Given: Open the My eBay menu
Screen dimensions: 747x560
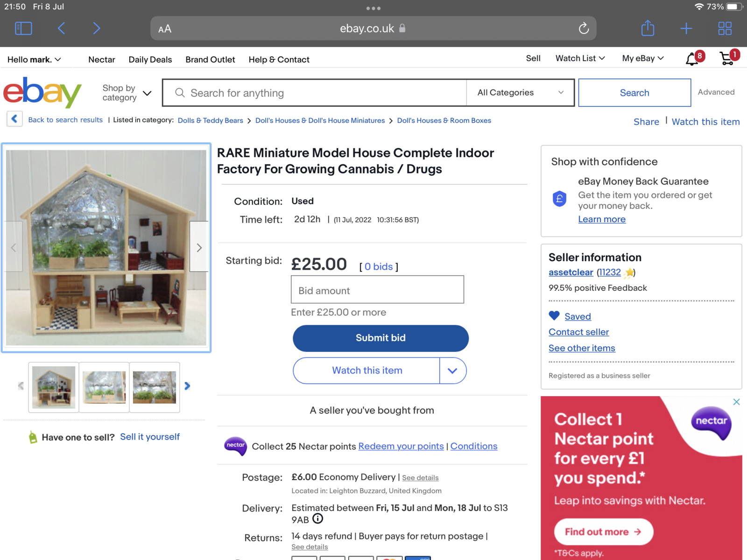Looking at the screenshot, I should [x=642, y=58].
